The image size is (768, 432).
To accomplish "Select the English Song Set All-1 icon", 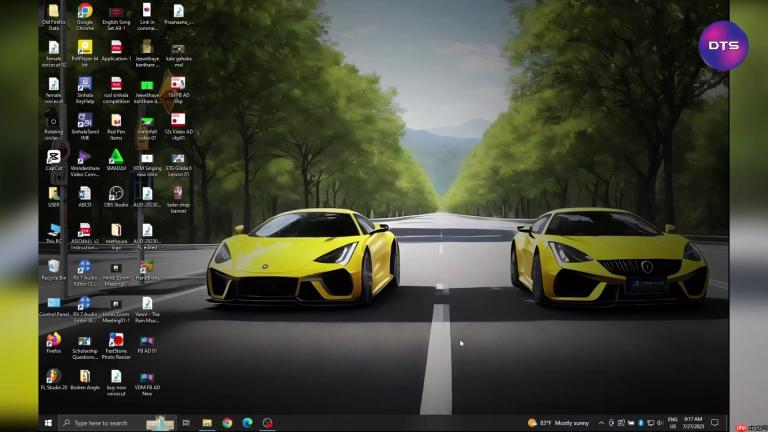I will [116, 17].
